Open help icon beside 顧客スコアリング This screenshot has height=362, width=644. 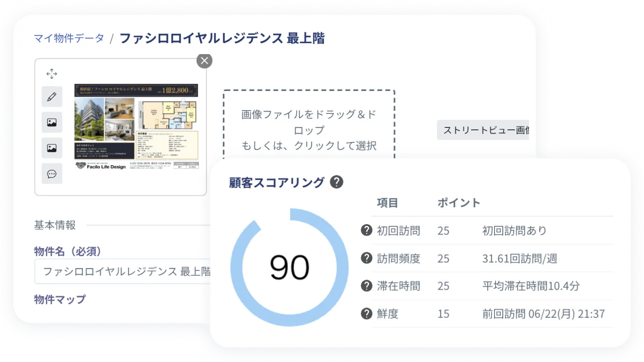pyautogui.click(x=337, y=182)
